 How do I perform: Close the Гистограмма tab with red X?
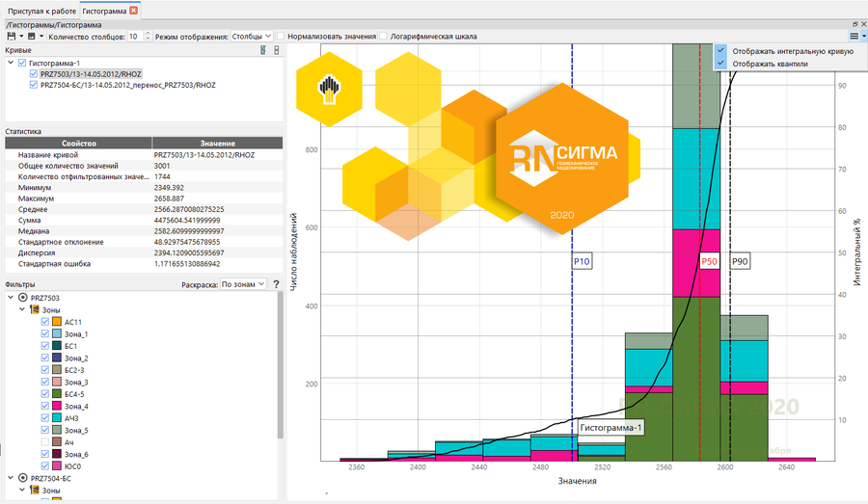click(133, 10)
